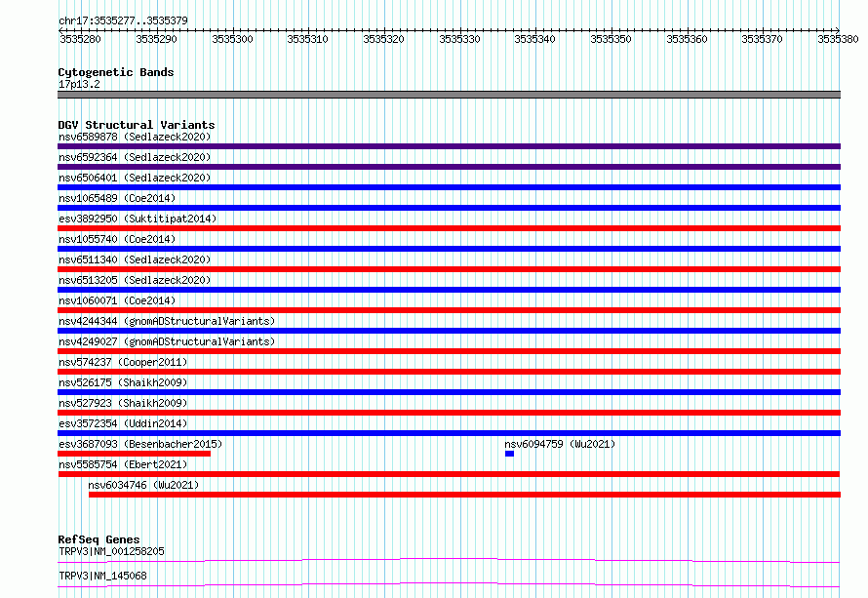Click nsv6511340 (Sedlazeck2020) label
Viewport: 868px width, 598px height.
point(135,259)
